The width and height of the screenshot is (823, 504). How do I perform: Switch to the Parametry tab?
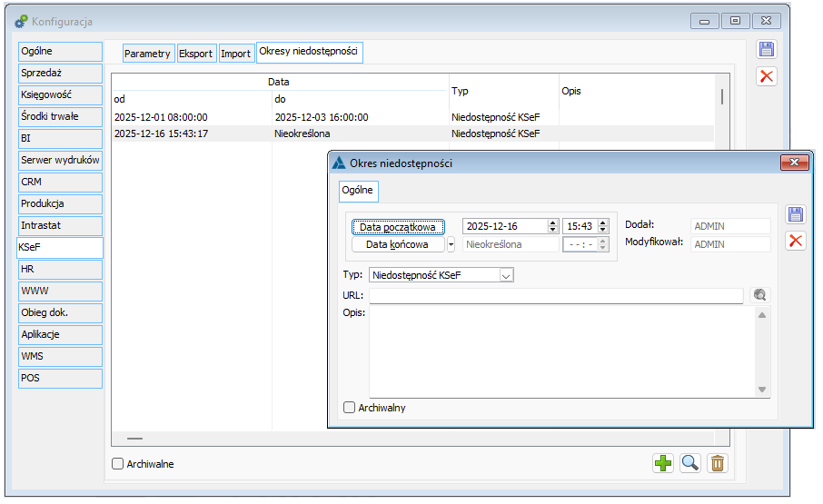147,54
